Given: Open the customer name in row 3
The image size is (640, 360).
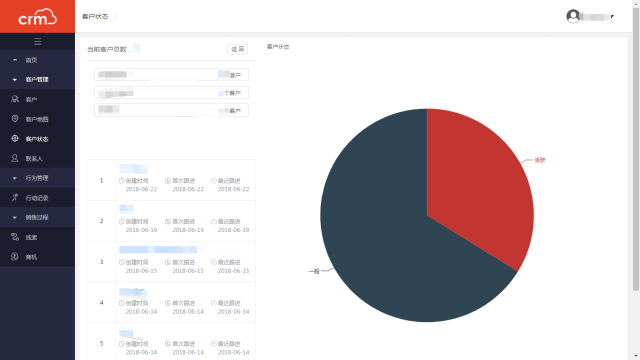Looking at the screenshot, I should click(158, 249).
